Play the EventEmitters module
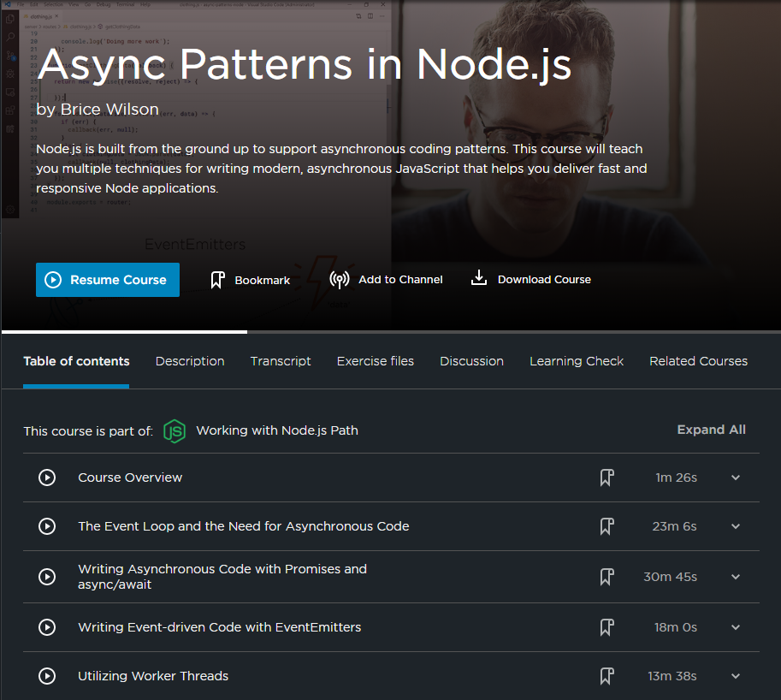This screenshot has width=781, height=700. [x=47, y=626]
